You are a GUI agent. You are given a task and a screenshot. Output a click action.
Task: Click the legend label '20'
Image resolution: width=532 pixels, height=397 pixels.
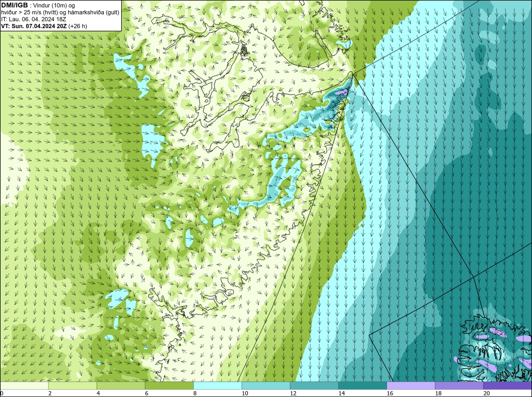487,393
